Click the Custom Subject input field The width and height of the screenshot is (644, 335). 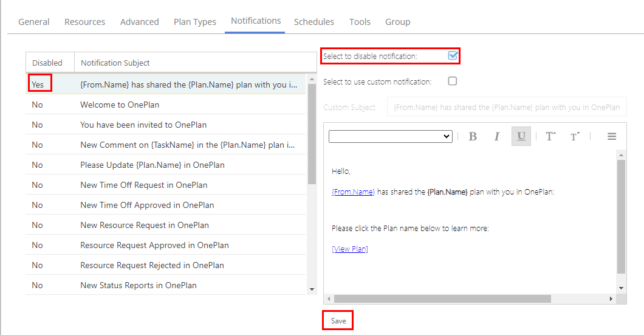click(507, 107)
